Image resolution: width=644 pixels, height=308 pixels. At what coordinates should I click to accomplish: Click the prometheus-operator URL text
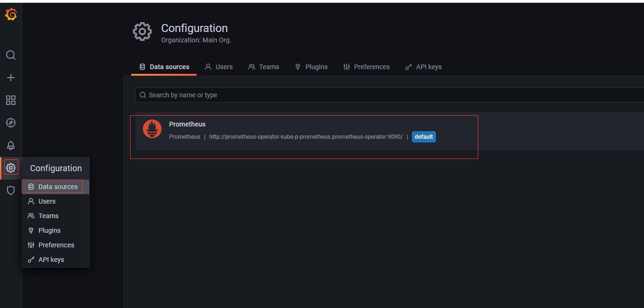(306, 137)
